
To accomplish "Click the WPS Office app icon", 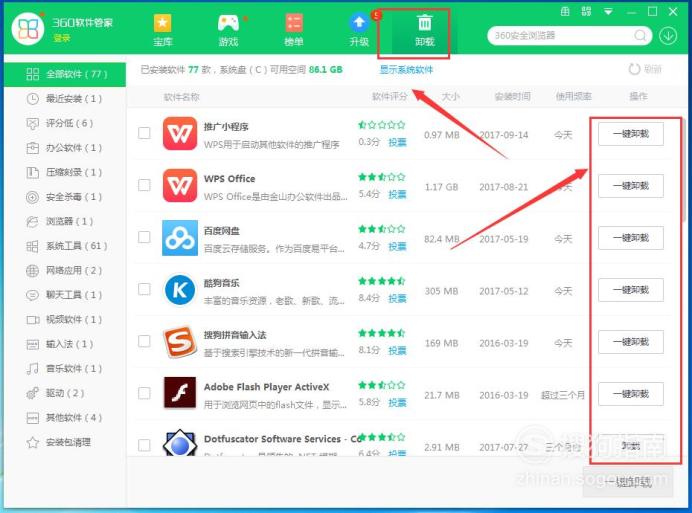I will tap(180, 185).
